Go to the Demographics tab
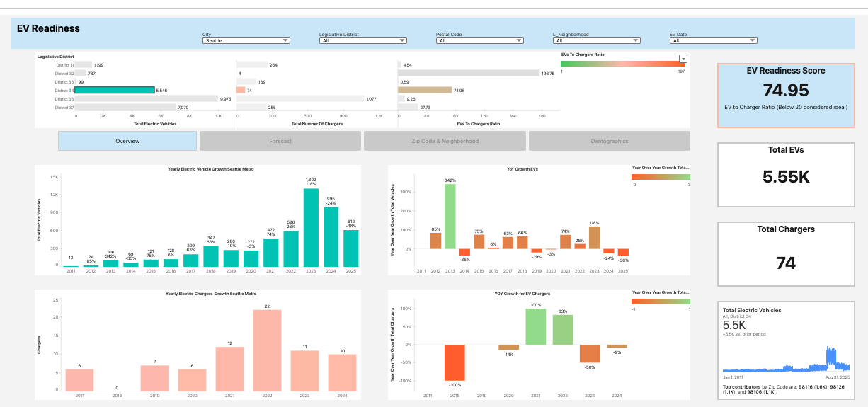868x407 pixels. (610, 141)
